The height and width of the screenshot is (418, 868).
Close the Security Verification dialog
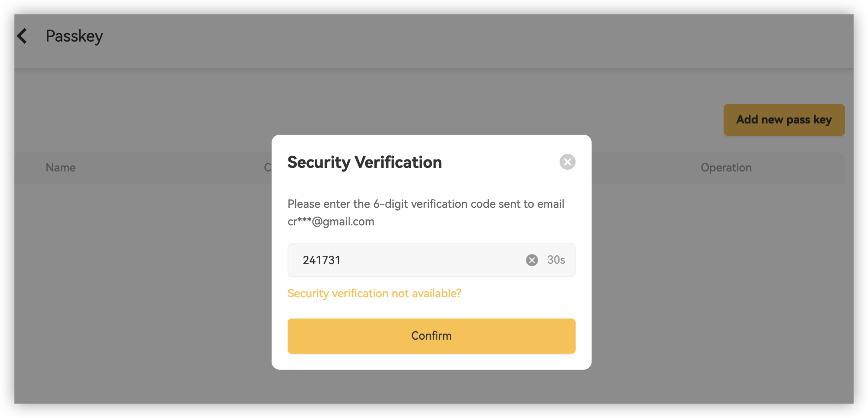point(567,162)
